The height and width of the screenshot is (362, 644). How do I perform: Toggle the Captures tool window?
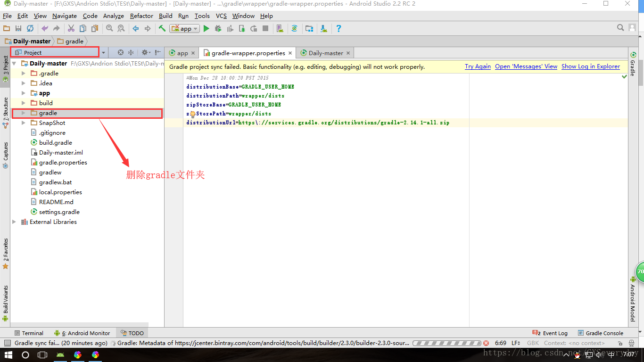point(6,156)
